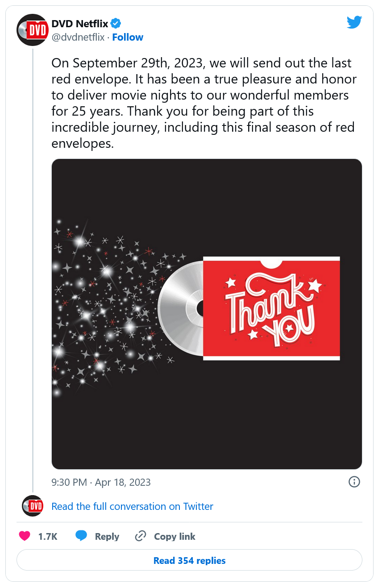Like the tweet with heart icon
The height and width of the screenshot is (588, 378).
tap(25, 536)
